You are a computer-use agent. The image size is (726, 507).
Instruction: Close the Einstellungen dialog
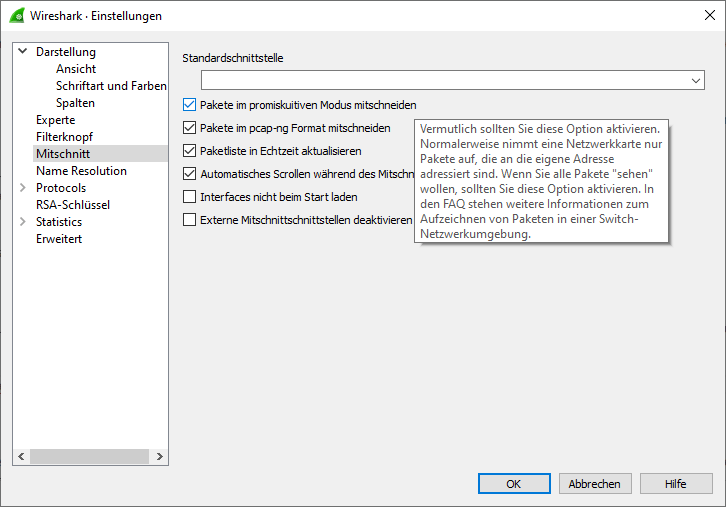coord(709,15)
